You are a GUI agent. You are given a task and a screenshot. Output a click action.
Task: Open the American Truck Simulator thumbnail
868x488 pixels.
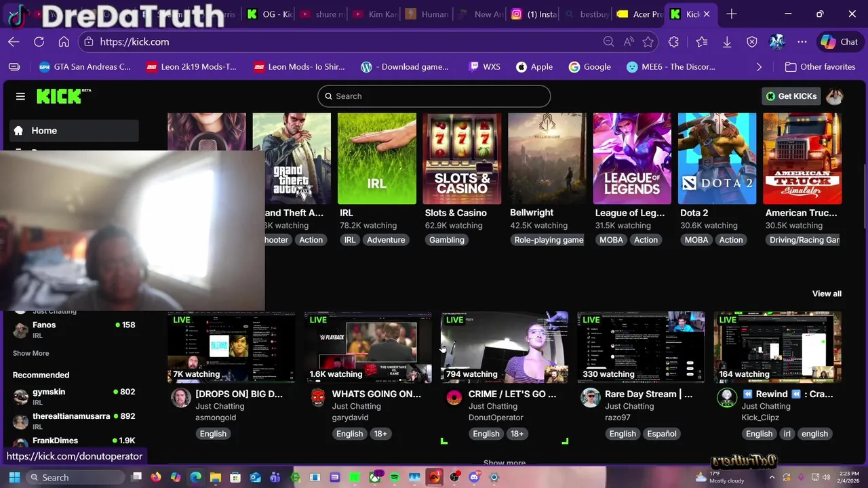coord(802,159)
